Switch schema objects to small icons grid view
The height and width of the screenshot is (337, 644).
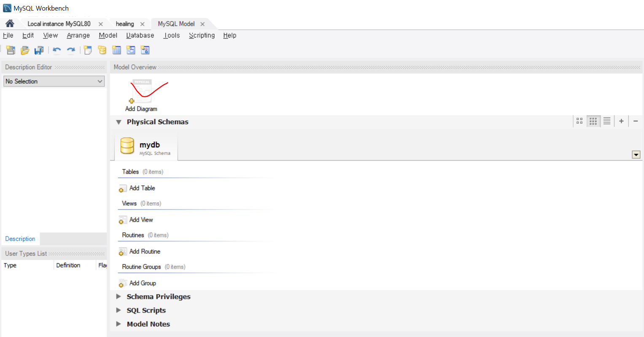tap(593, 121)
